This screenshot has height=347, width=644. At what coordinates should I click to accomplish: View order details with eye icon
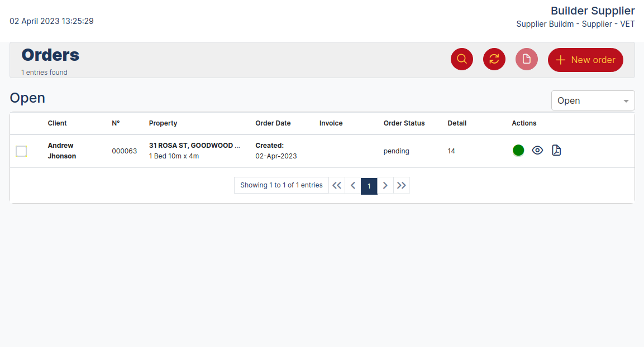click(x=537, y=150)
